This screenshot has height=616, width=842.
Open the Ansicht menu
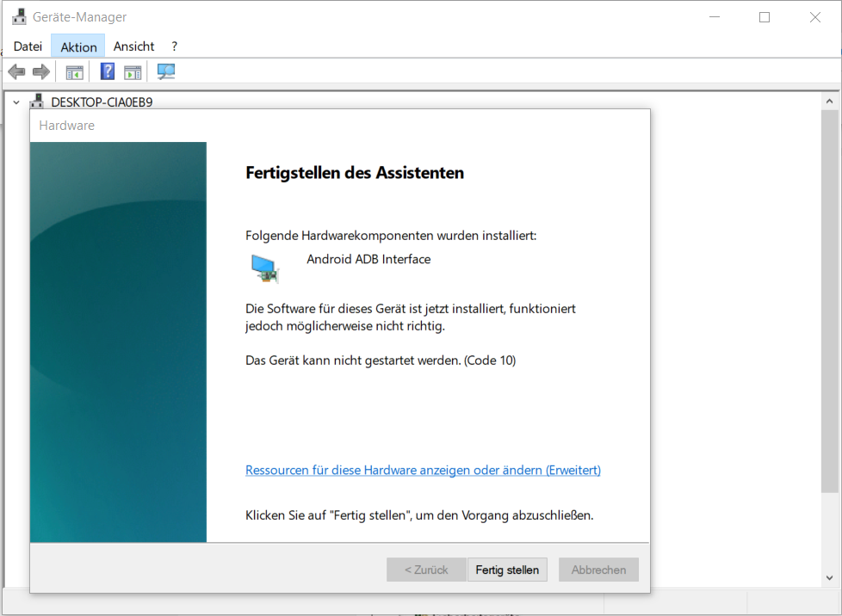click(133, 46)
